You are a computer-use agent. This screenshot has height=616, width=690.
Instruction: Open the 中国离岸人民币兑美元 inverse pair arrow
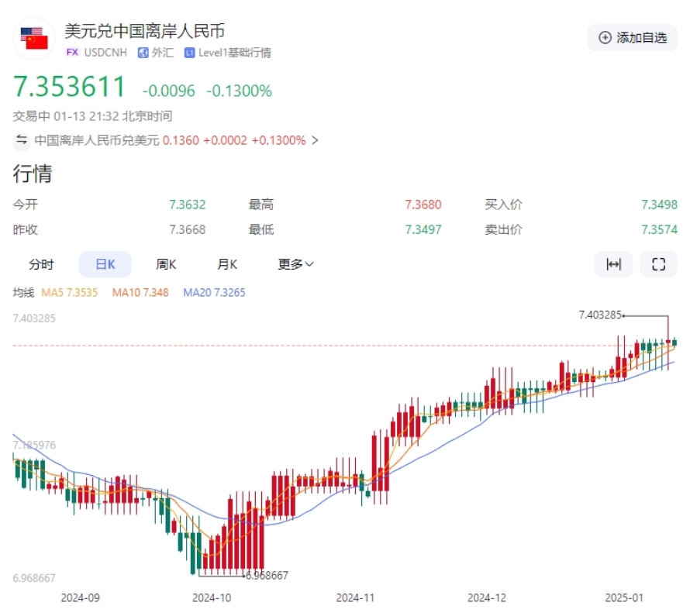(314, 140)
